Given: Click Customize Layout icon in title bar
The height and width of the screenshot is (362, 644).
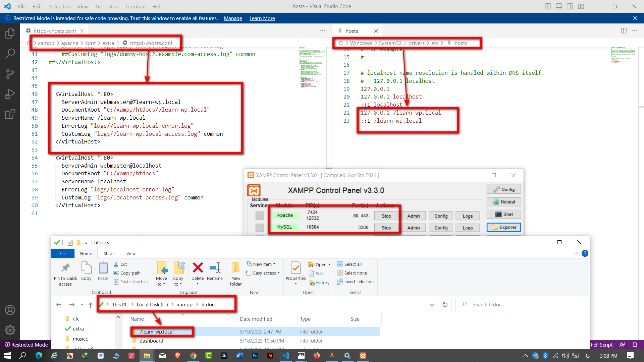Looking at the screenshot, I should [581, 6].
